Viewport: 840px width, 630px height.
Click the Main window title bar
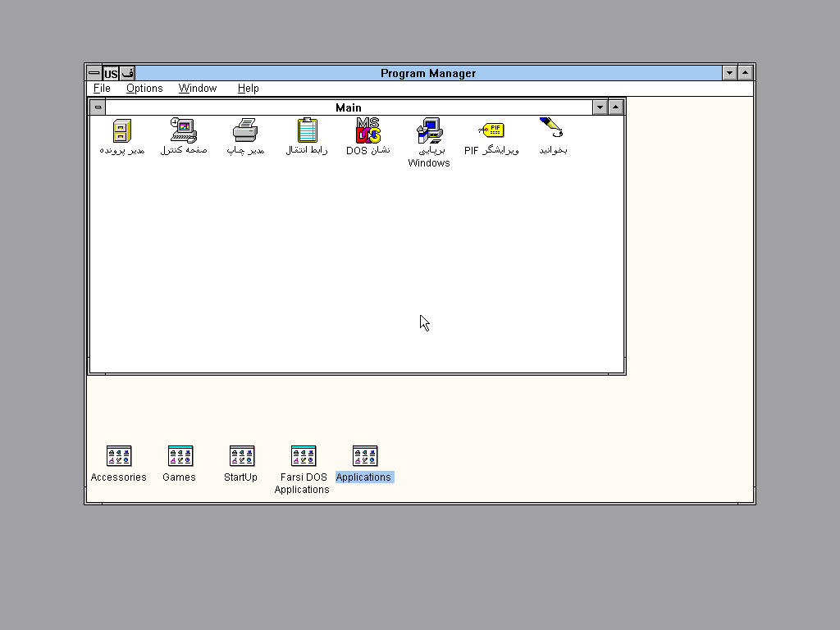click(x=349, y=107)
